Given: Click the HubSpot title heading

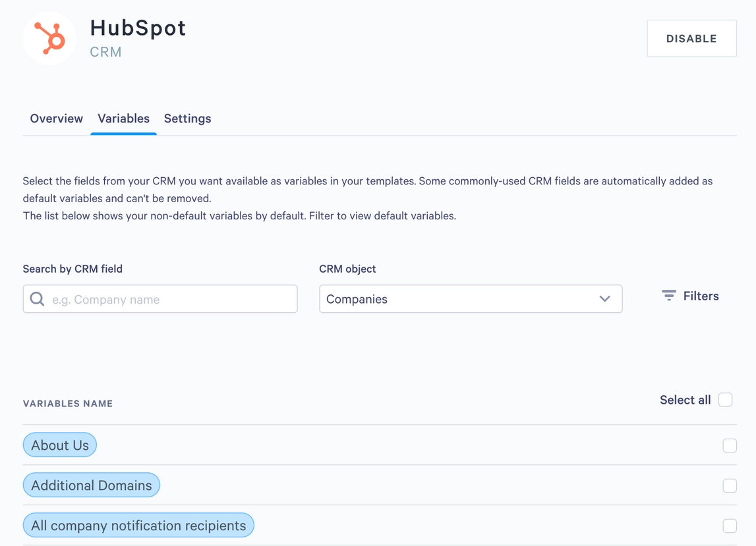Looking at the screenshot, I should click(138, 28).
